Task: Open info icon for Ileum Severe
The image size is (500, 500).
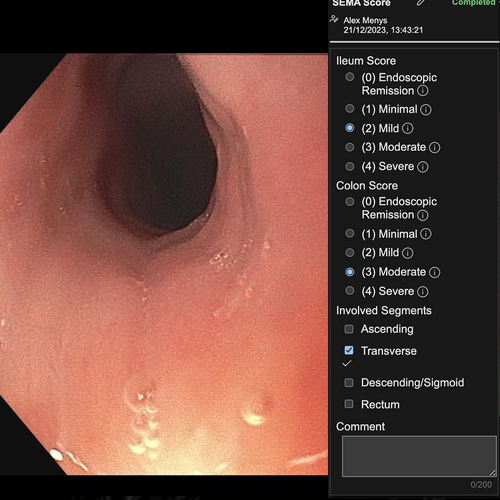Action: click(x=423, y=167)
